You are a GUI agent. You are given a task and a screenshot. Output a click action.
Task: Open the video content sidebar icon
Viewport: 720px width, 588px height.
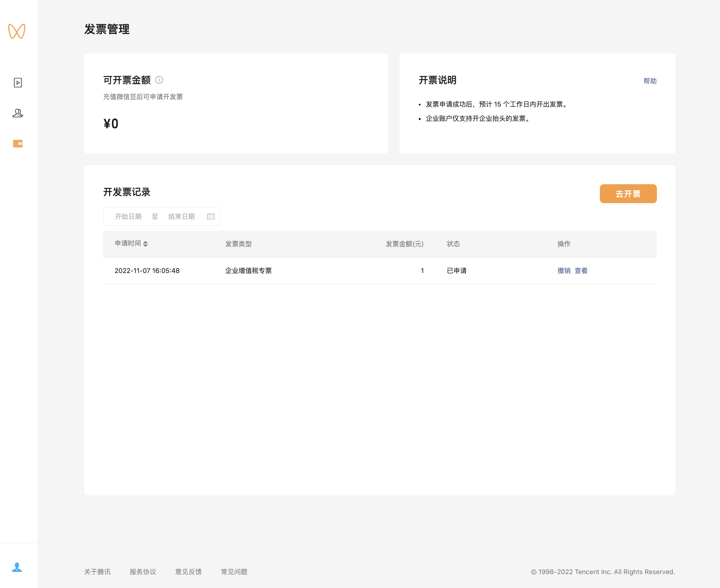click(18, 83)
